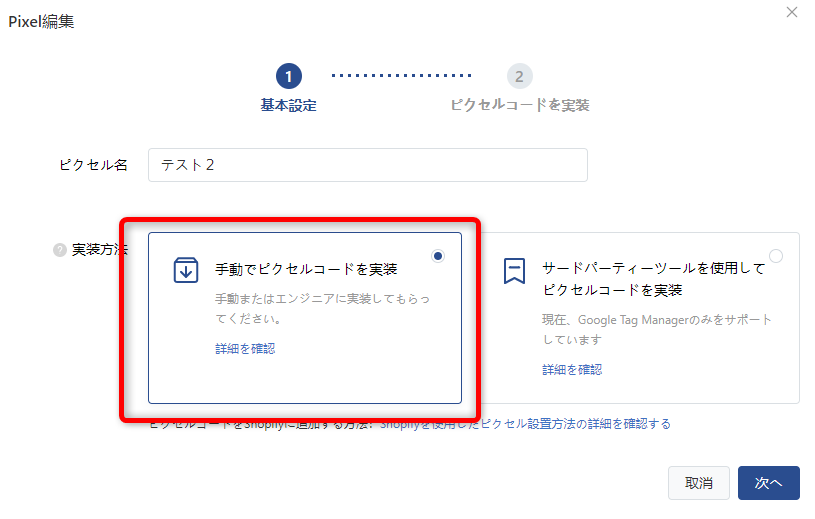The width and height of the screenshot is (815, 519).
Task: Click the Google Tag Manager description text
Action: pos(657,329)
